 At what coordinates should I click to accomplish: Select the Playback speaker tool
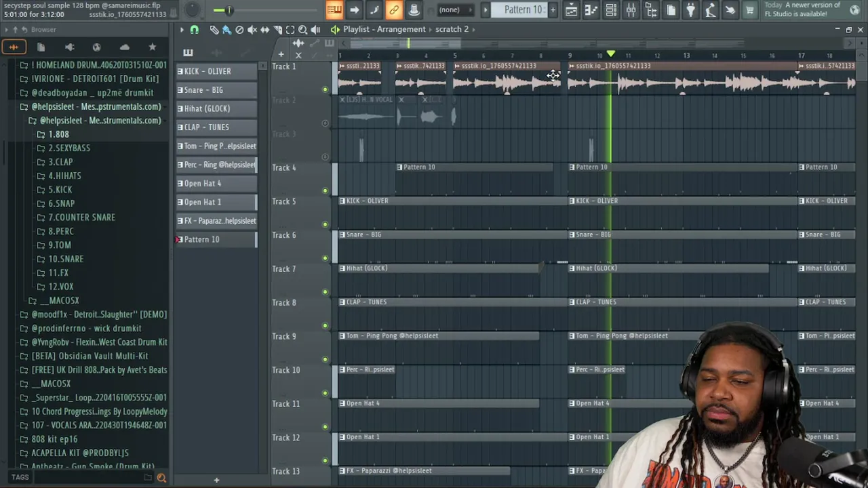315,30
